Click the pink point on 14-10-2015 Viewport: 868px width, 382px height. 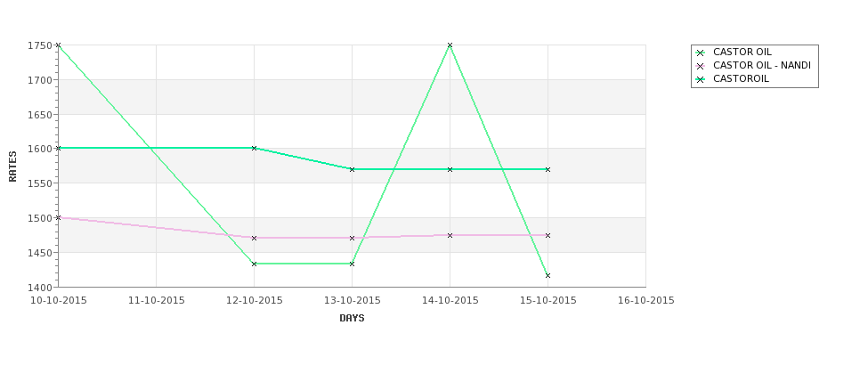click(x=450, y=236)
